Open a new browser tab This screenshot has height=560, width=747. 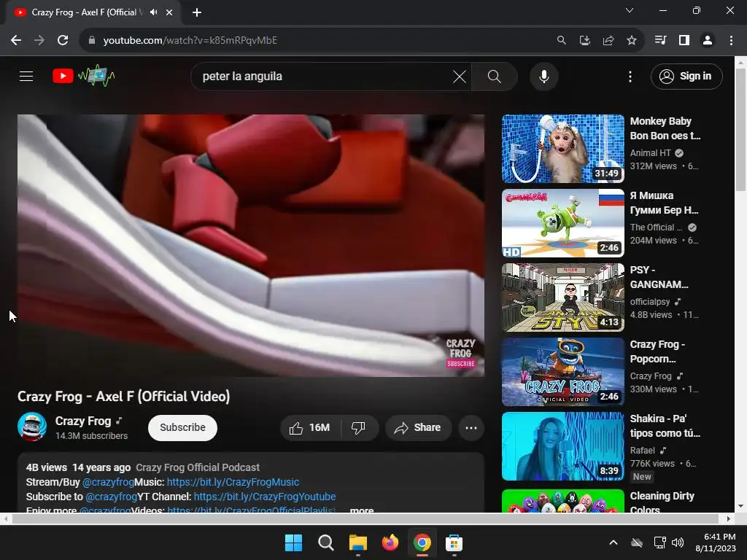click(197, 12)
